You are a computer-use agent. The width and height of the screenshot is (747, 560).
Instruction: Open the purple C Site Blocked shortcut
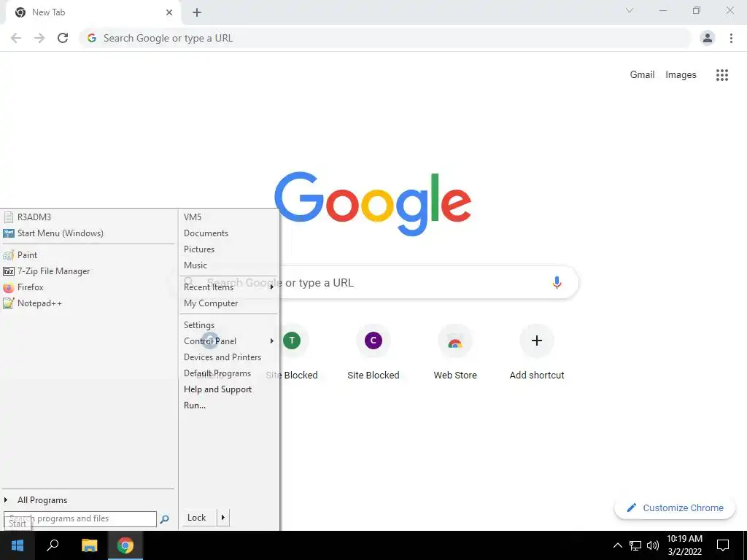tap(373, 352)
